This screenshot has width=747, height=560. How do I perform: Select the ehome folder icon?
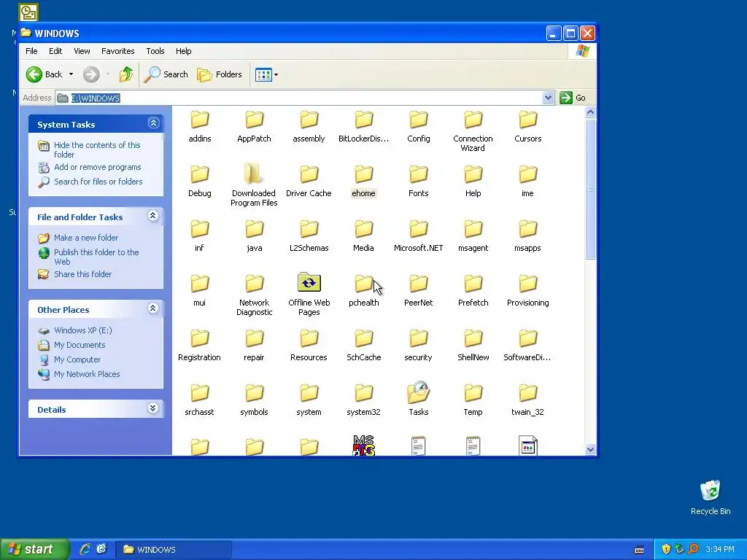pos(363,174)
